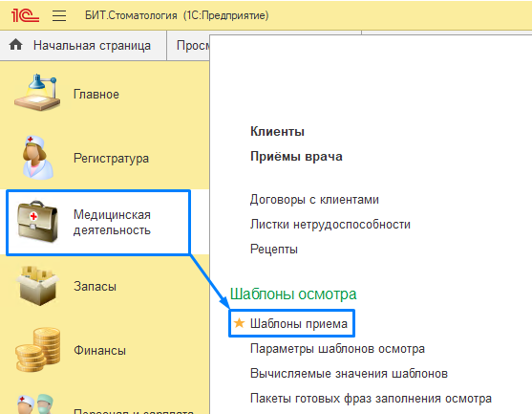The height and width of the screenshot is (414, 532).
Task: Click the home icon on start page tab
Action: (15, 45)
